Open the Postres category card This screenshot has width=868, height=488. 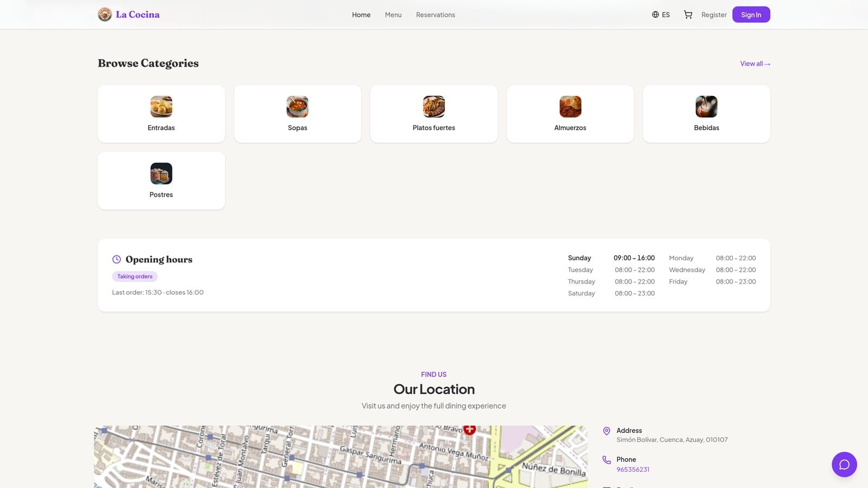click(161, 181)
